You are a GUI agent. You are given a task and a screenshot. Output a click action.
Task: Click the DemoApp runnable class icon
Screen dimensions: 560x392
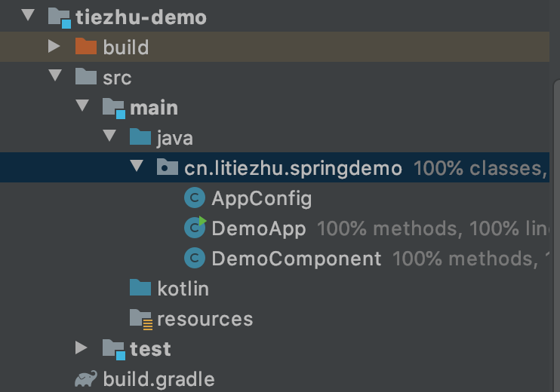(195, 228)
